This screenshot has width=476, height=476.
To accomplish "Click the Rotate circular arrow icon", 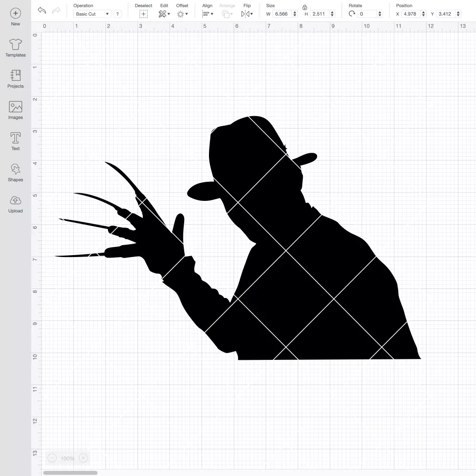I will (x=352, y=14).
